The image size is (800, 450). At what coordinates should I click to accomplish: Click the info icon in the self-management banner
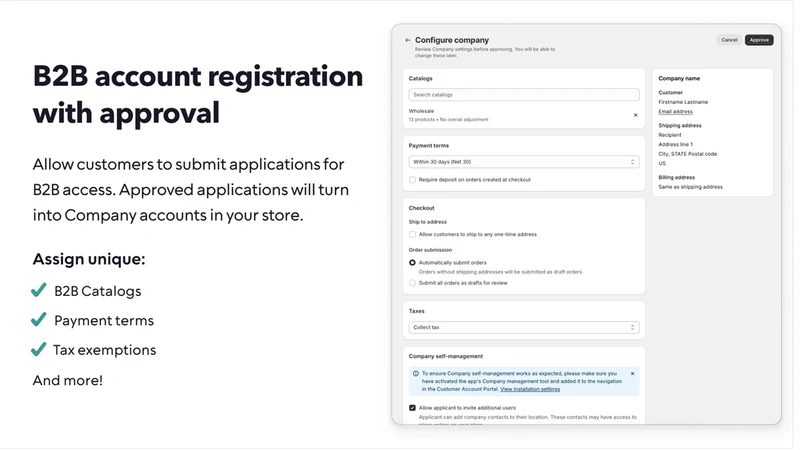(x=415, y=373)
